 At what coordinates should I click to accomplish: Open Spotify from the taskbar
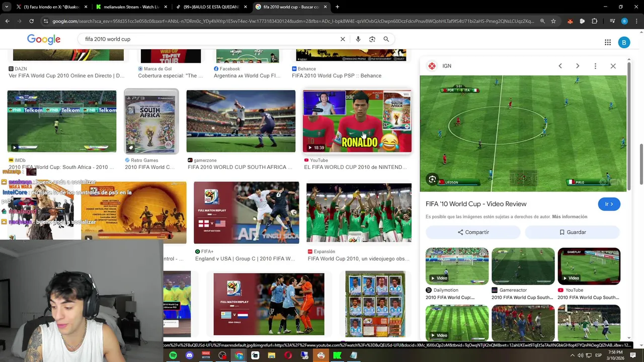(x=173, y=355)
